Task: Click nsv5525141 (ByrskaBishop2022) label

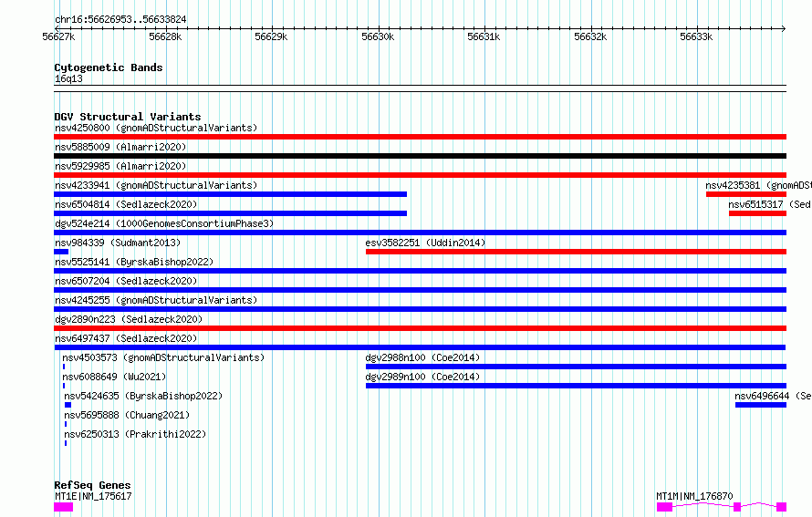Action: pyautogui.click(x=134, y=262)
